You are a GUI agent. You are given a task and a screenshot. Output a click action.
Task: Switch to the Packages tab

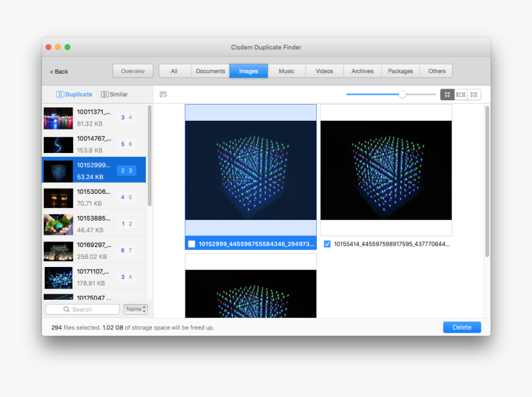click(x=401, y=71)
